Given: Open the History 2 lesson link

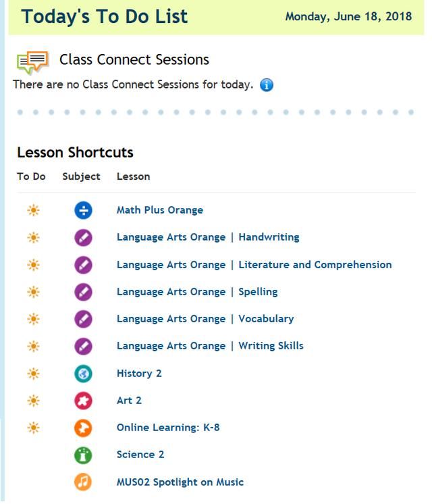Looking at the screenshot, I should 139,374.
